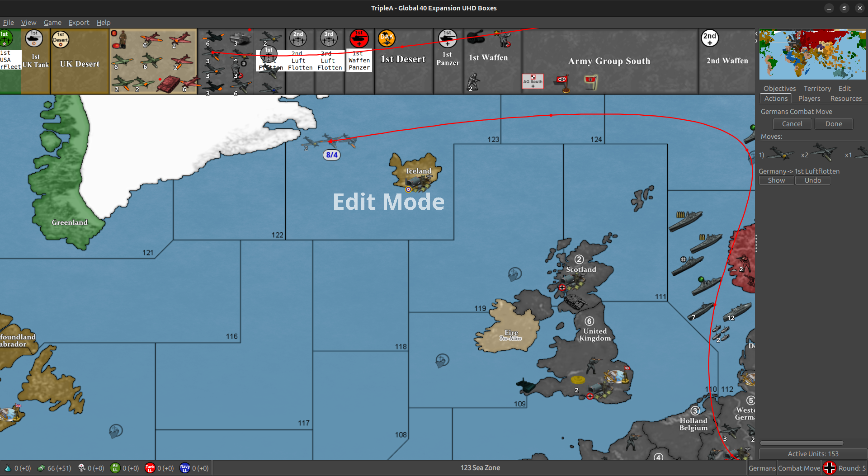The height and width of the screenshot is (476, 868).
Task: Click the German cross flag beside Round: 5
Action: pos(830,468)
